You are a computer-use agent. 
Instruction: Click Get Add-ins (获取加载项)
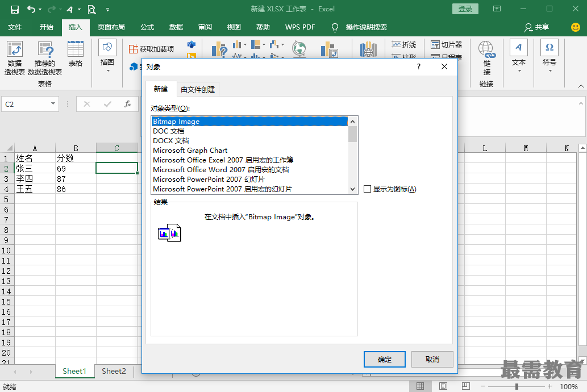[x=152, y=49]
